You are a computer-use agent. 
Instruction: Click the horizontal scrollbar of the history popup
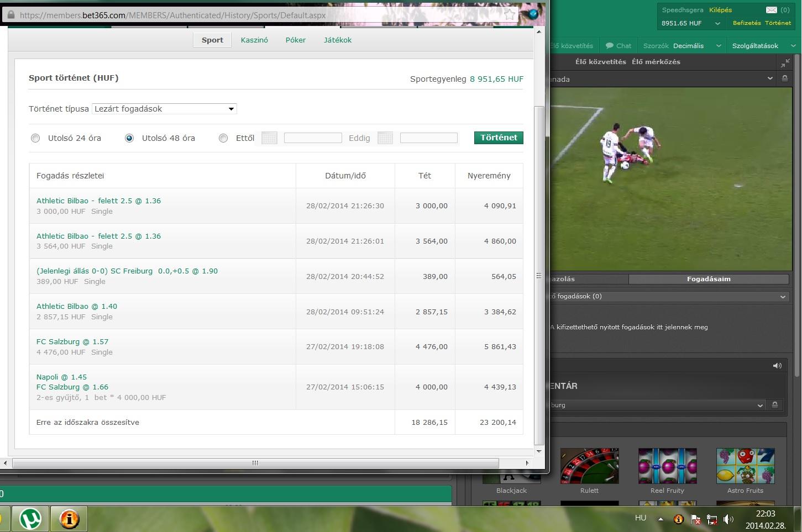pos(255,463)
